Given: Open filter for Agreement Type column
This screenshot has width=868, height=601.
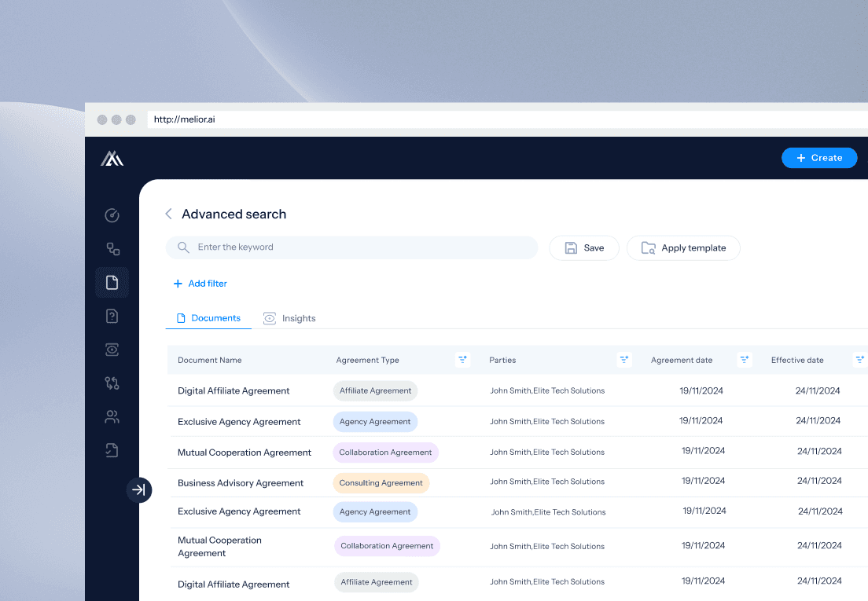Looking at the screenshot, I should [463, 360].
